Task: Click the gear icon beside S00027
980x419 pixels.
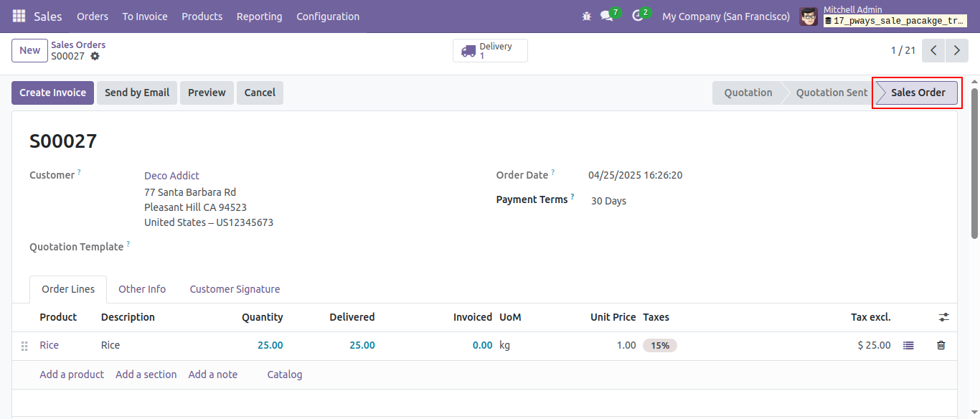Action: pyautogui.click(x=95, y=56)
